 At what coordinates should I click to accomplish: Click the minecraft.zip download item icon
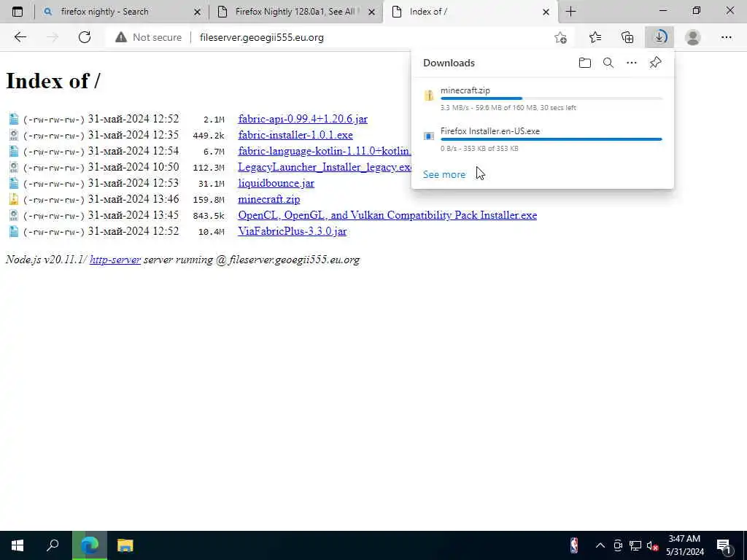click(x=429, y=96)
